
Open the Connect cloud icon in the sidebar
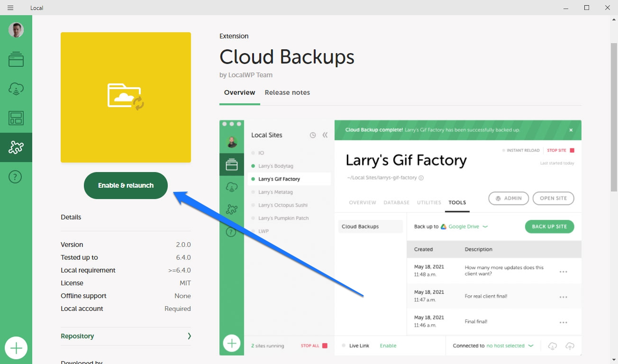coord(16,89)
